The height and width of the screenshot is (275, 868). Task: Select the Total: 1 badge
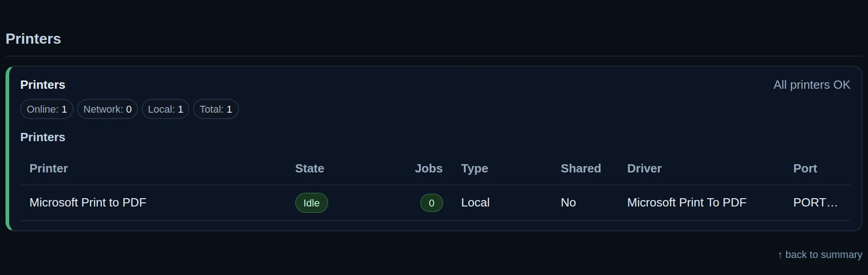pyautogui.click(x=216, y=109)
